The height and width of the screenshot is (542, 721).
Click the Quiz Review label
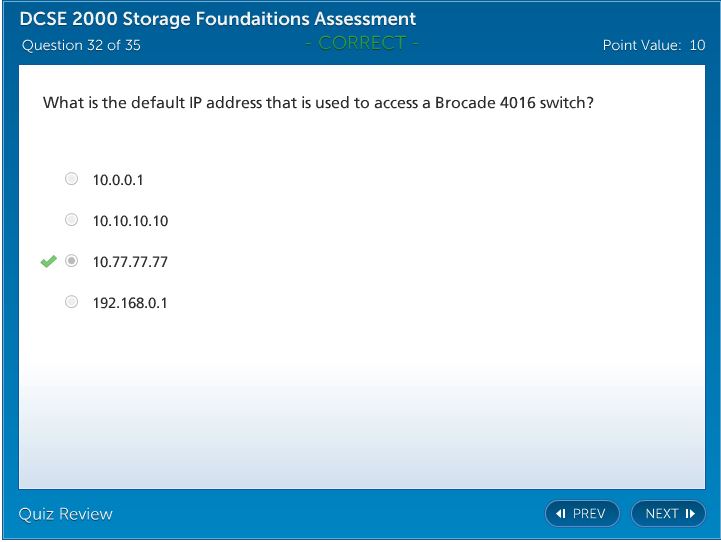point(66,514)
